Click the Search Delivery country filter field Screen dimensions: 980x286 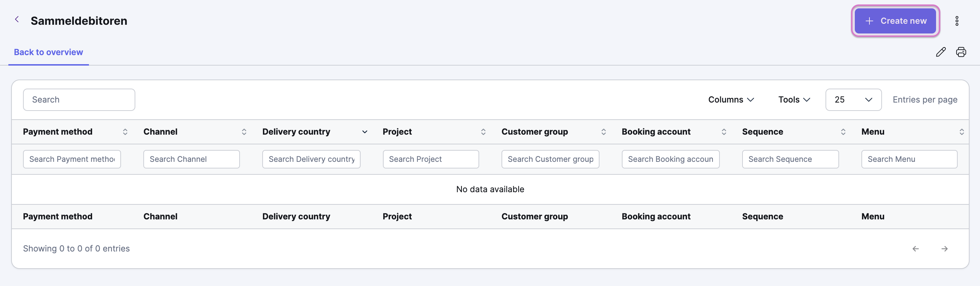click(x=311, y=159)
